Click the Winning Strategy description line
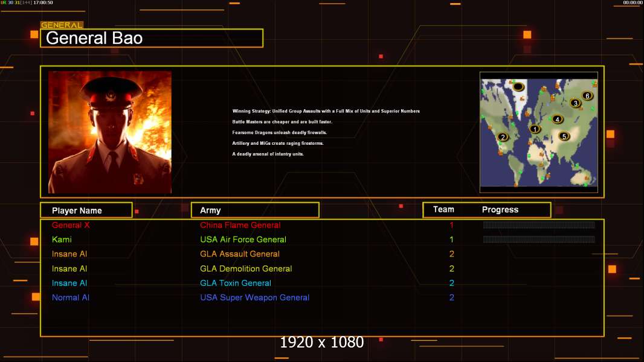The width and height of the screenshot is (644, 362). (326, 111)
